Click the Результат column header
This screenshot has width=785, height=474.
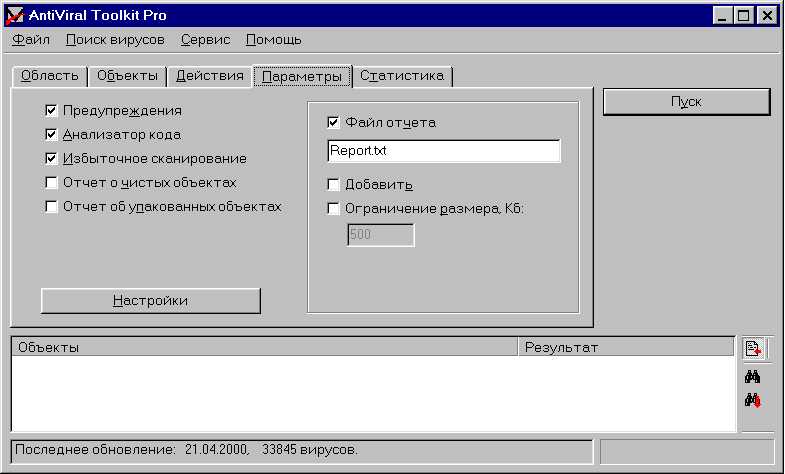point(626,347)
